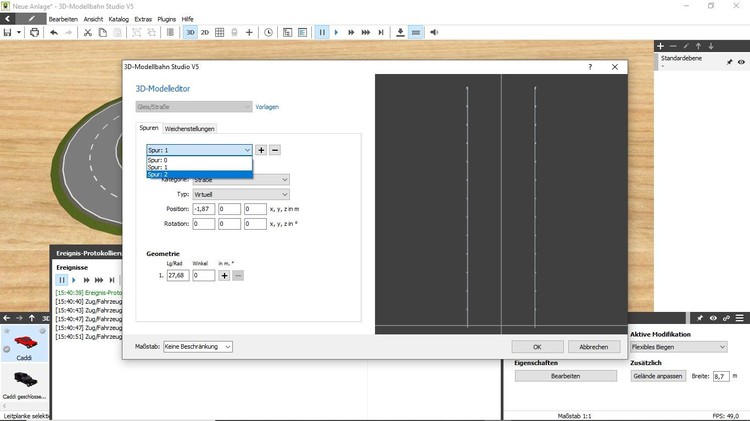Switch to 3D view mode
The height and width of the screenshot is (421, 750).
pos(189,32)
